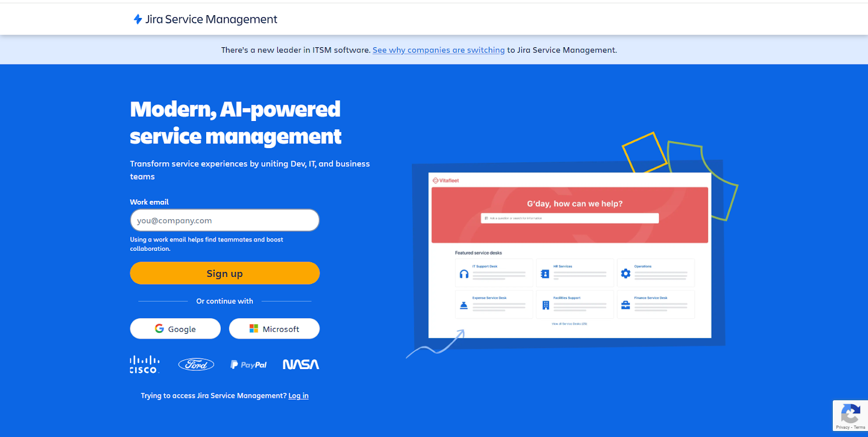Click the PayPal logo
Viewport: 868px width, 437px height.
click(248, 365)
